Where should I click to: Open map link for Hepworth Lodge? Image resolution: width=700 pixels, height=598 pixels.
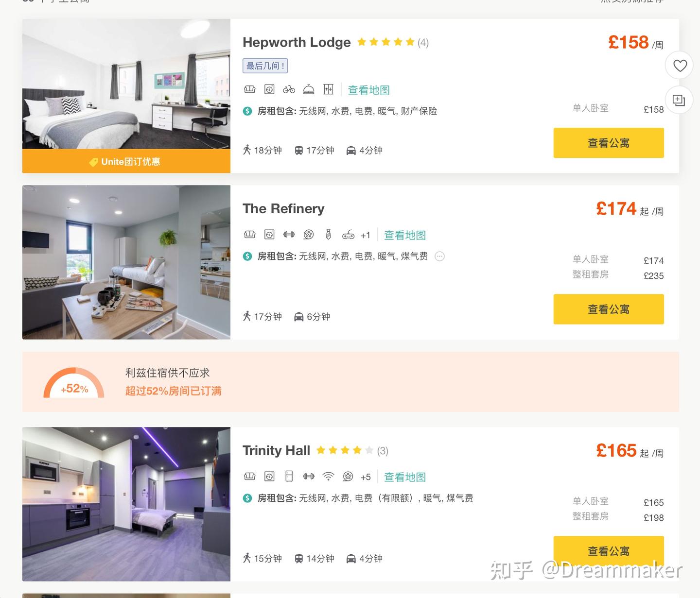click(368, 90)
